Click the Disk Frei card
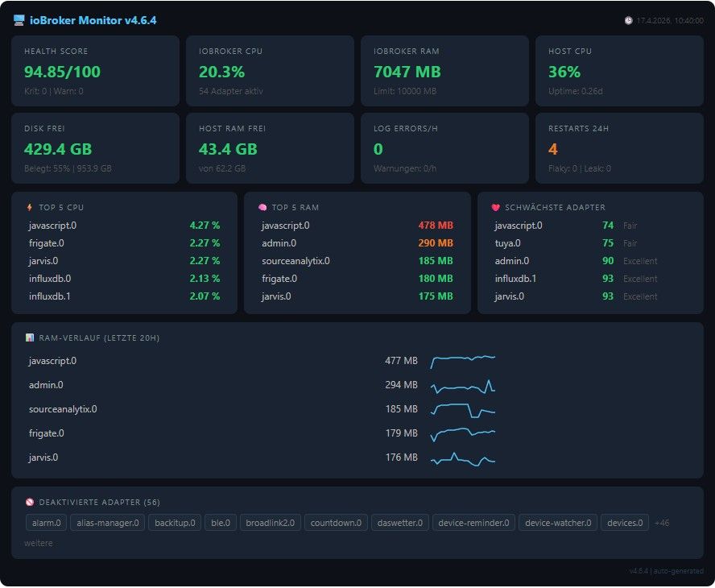Image resolution: width=715 pixels, height=588 pixels. tap(95, 148)
